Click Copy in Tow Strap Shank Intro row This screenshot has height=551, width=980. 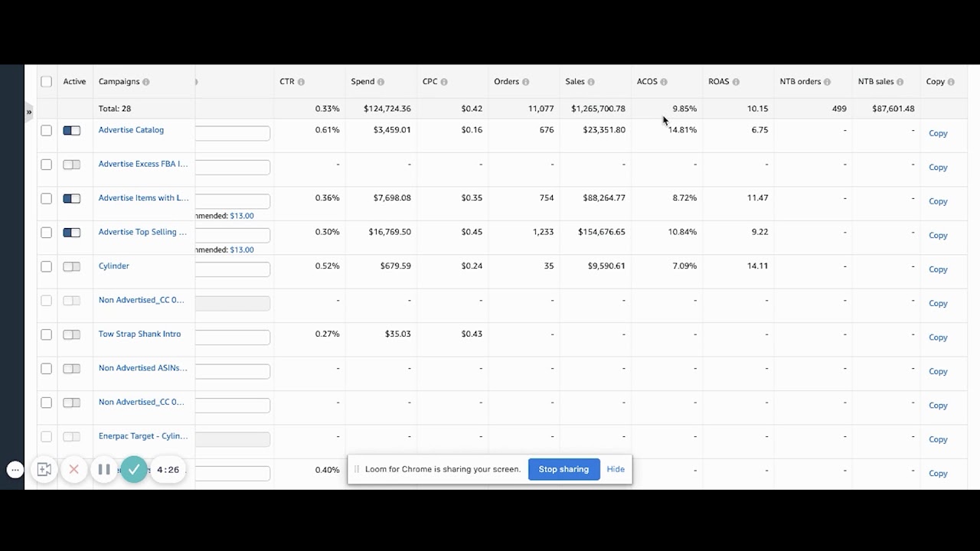click(938, 337)
